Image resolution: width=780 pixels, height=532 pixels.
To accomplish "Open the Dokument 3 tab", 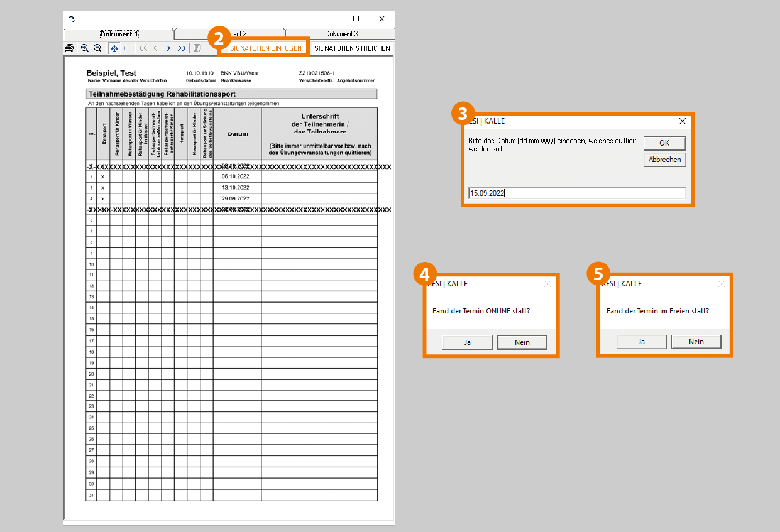I will point(341,34).
